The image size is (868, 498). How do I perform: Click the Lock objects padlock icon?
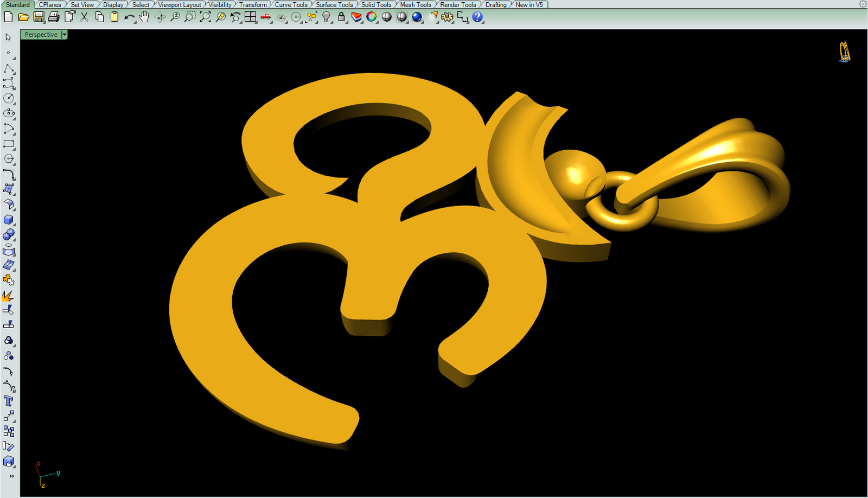tap(341, 17)
